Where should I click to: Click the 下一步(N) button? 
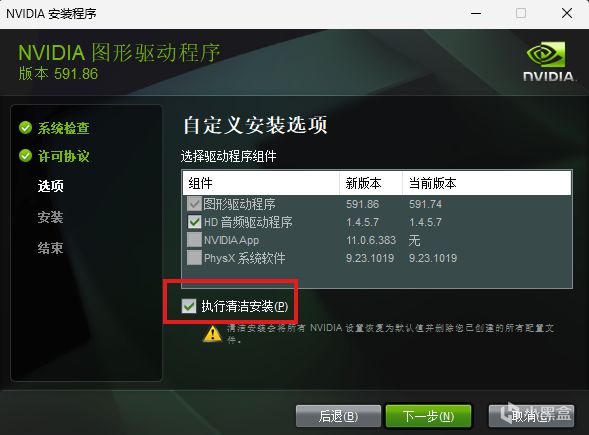coord(428,416)
